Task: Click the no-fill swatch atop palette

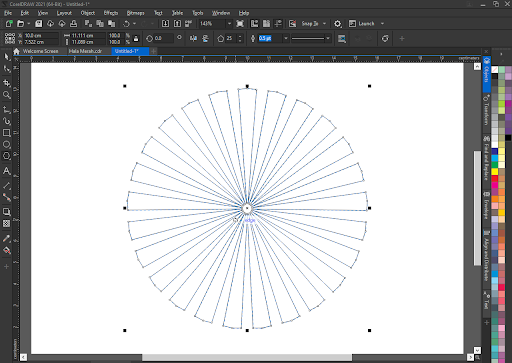Action: [x=495, y=69]
